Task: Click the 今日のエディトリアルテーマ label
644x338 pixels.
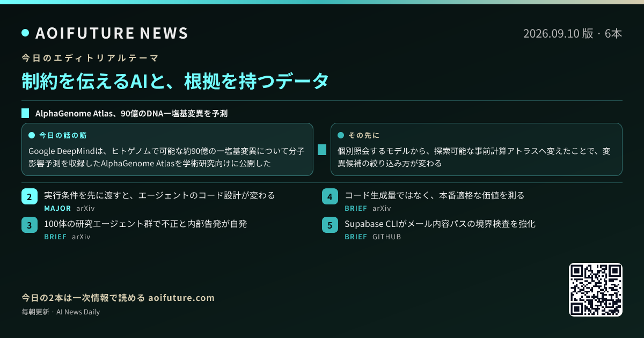Action: [x=90, y=57]
